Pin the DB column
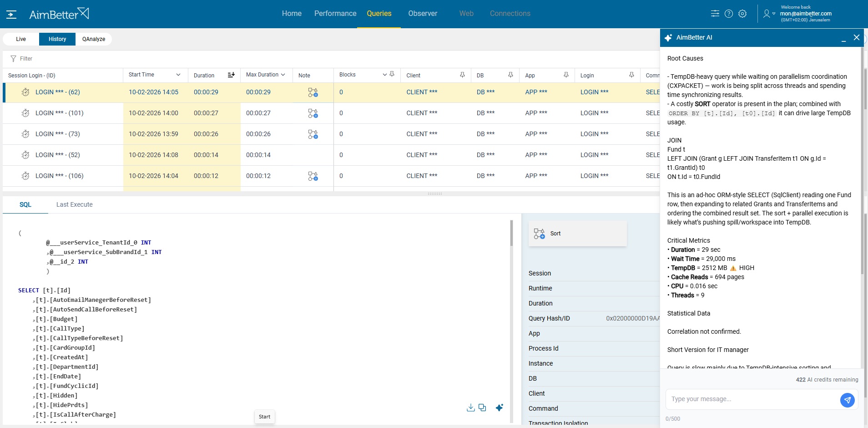 point(510,75)
